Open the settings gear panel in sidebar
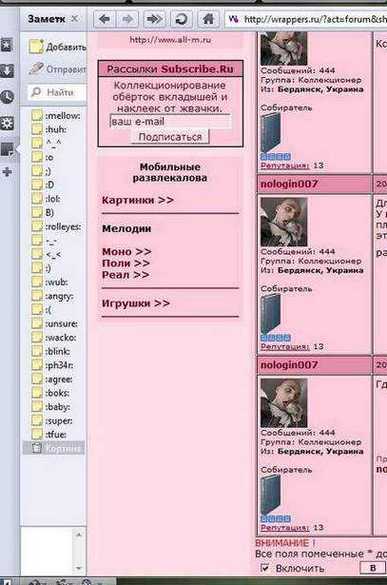This screenshot has width=387, height=585. [x=7, y=123]
